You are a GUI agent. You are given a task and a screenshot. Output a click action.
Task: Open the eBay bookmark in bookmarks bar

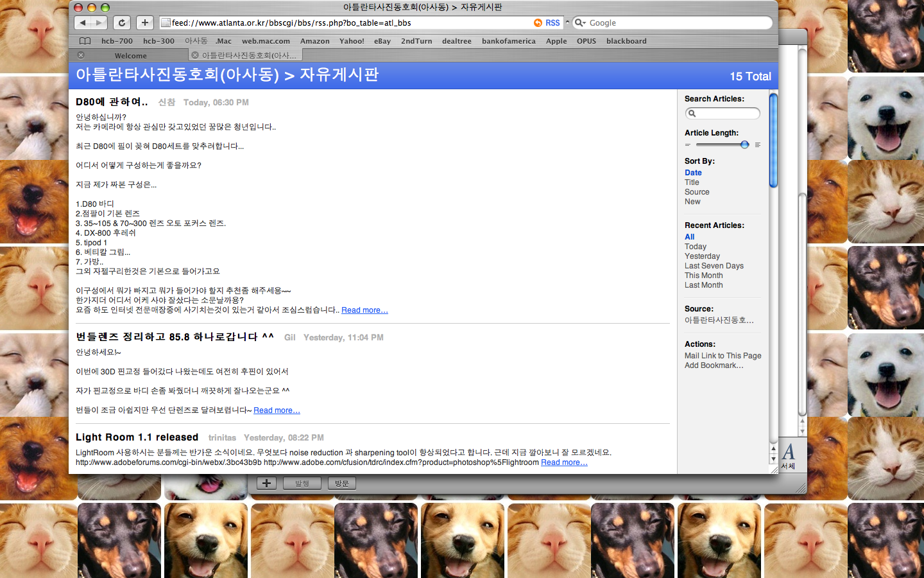(x=382, y=41)
